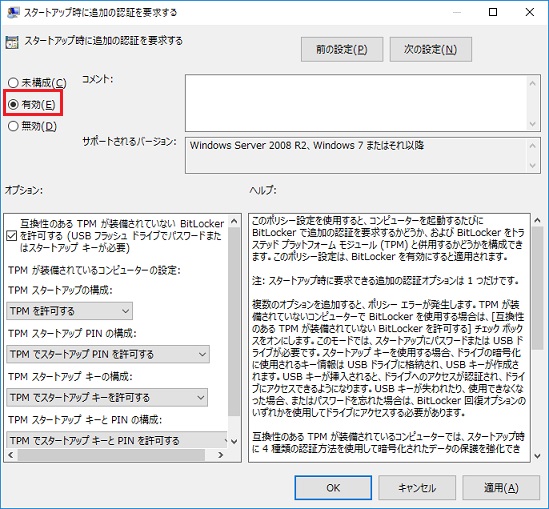Click the label TPM スタートアップの構成:
The image size is (549, 509).
click(x=60, y=290)
